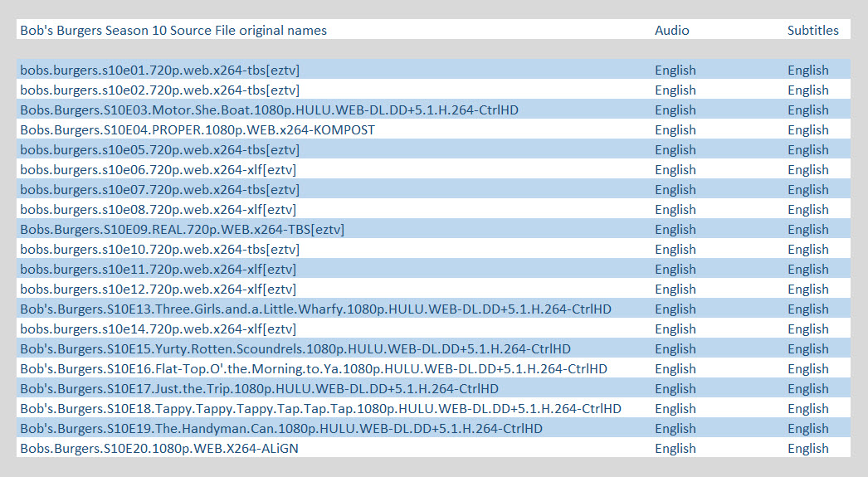
Task: Select the S10E18 Tappy.Tappy.Tappy.Tap.Tap.Tap filename
Action: point(320,409)
